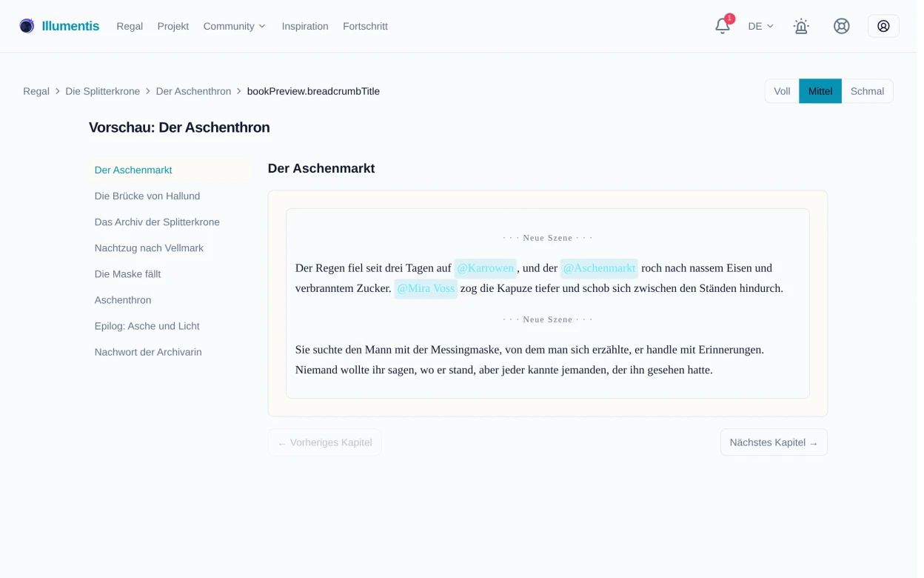
Task: Click the Vorheriges Kapitel button
Action: [324, 442]
